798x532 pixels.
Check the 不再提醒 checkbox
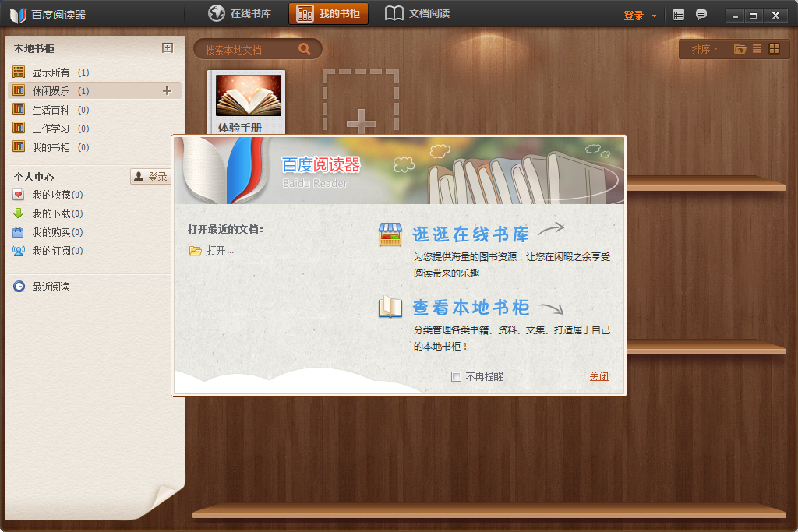pos(456,376)
